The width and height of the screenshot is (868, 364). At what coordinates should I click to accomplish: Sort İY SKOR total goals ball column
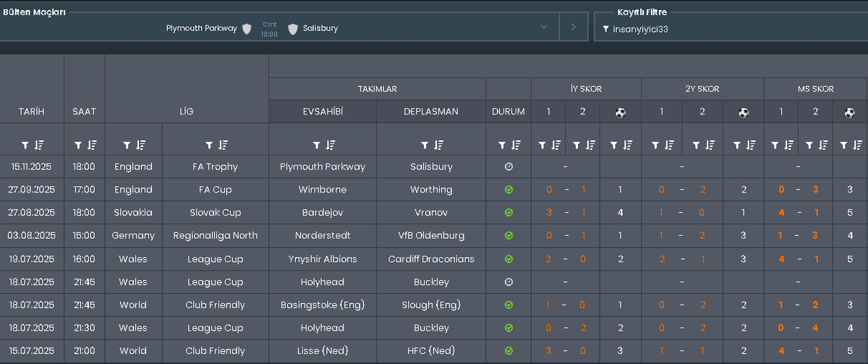coord(628,145)
